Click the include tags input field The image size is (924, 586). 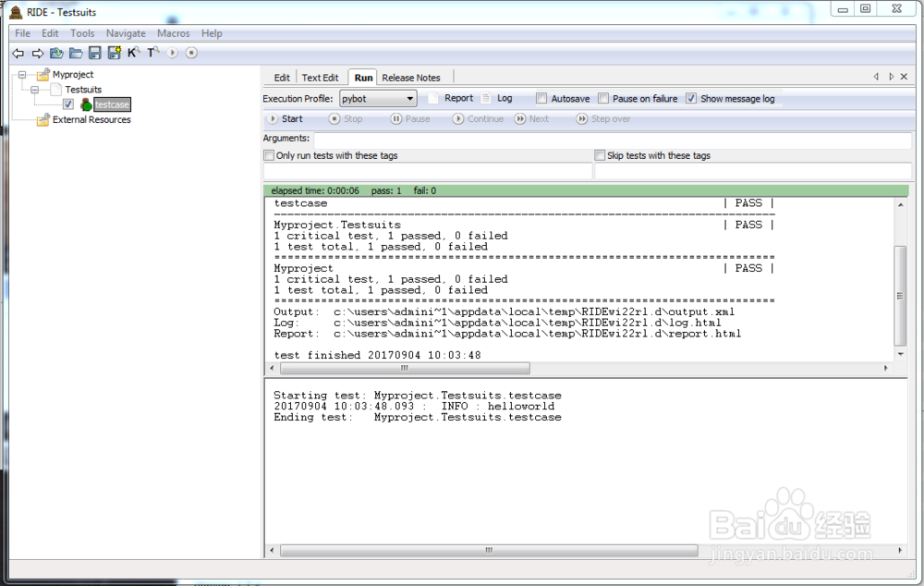click(x=428, y=171)
